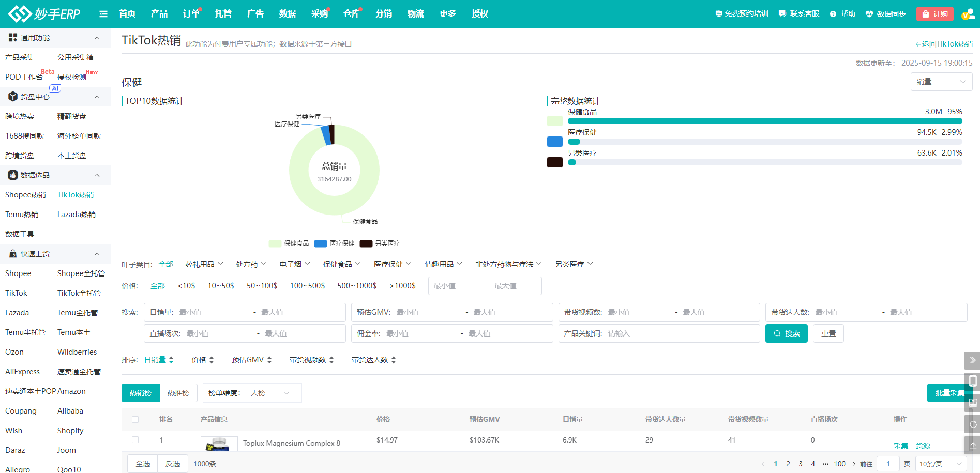Image resolution: width=980 pixels, height=473 pixels.
Task: Click the back-to-top icon on right edge
Action: 972,445
